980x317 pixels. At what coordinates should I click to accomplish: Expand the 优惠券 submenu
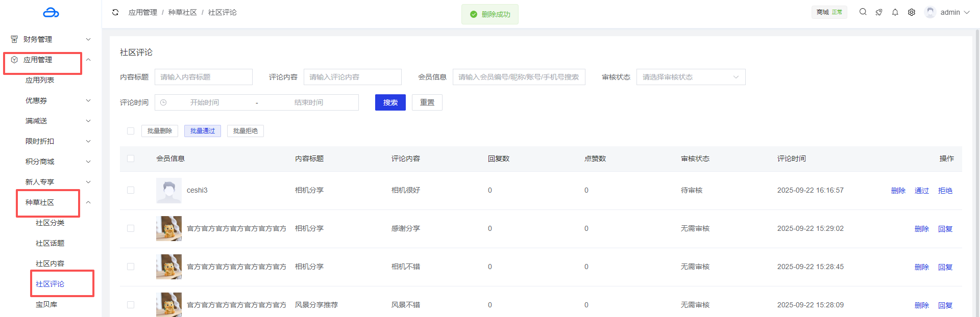click(x=57, y=100)
